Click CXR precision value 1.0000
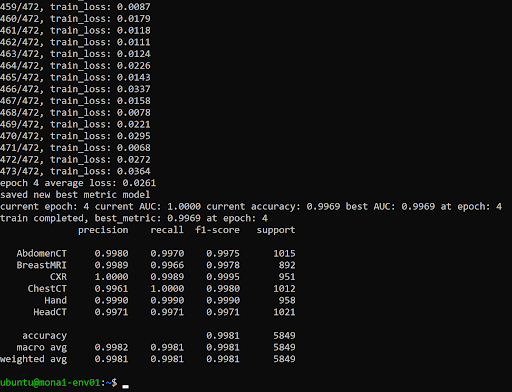Screen dimensions: 512x392 pyautogui.click(x=111, y=277)
